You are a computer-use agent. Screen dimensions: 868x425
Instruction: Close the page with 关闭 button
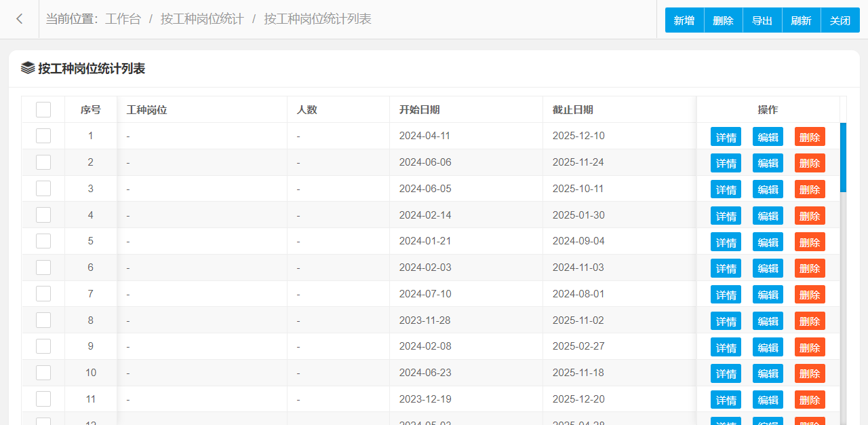click(840, 20)
